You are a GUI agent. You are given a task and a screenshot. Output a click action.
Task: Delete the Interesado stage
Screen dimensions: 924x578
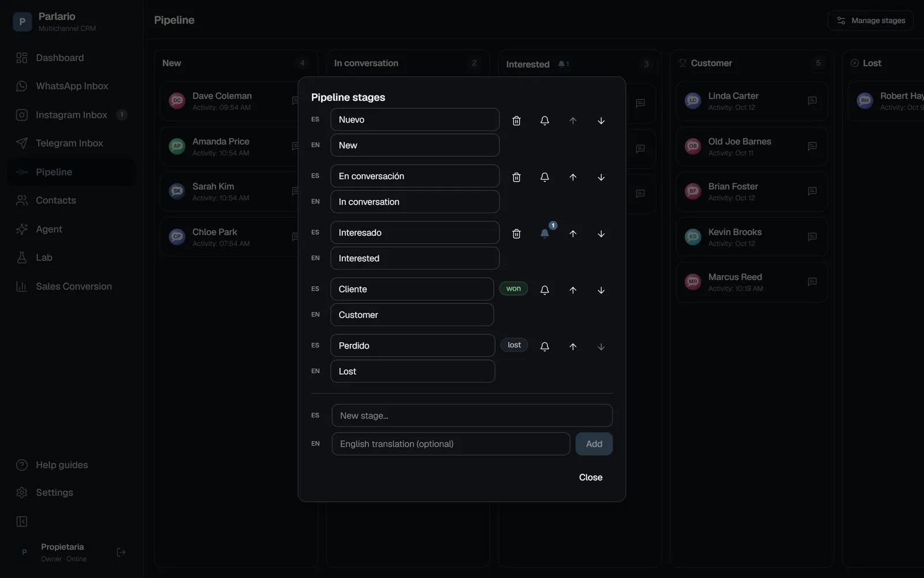pyautogui.click(x=516, y=234)
